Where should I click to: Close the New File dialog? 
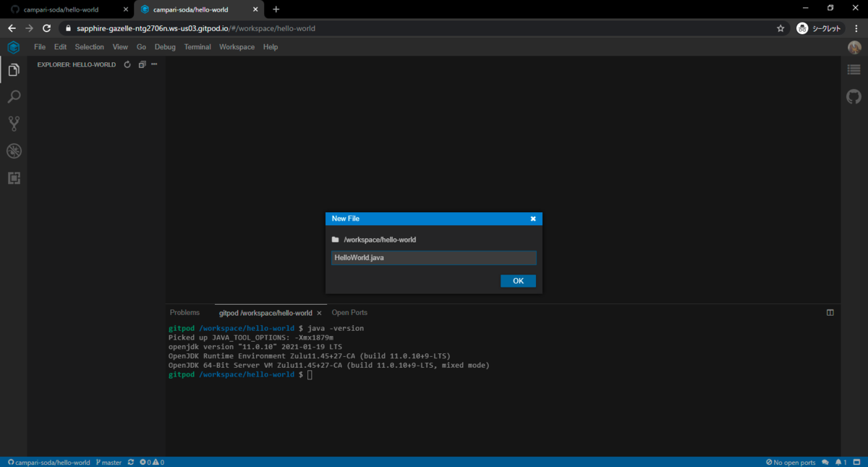click(x=533, y=219)
